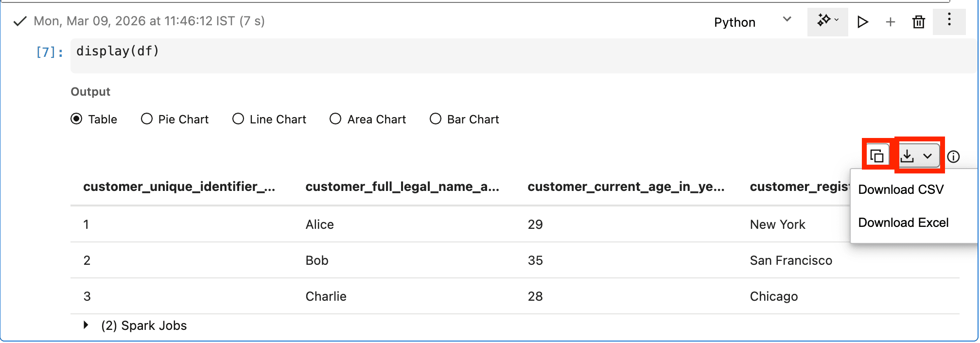Expand the Spark Jobs section

(86, 325)
